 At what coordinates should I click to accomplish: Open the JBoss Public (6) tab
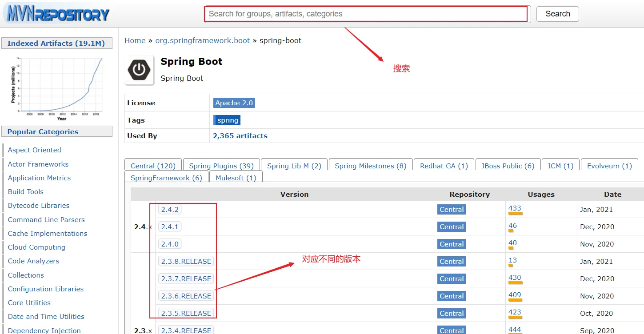pos(508,166)
